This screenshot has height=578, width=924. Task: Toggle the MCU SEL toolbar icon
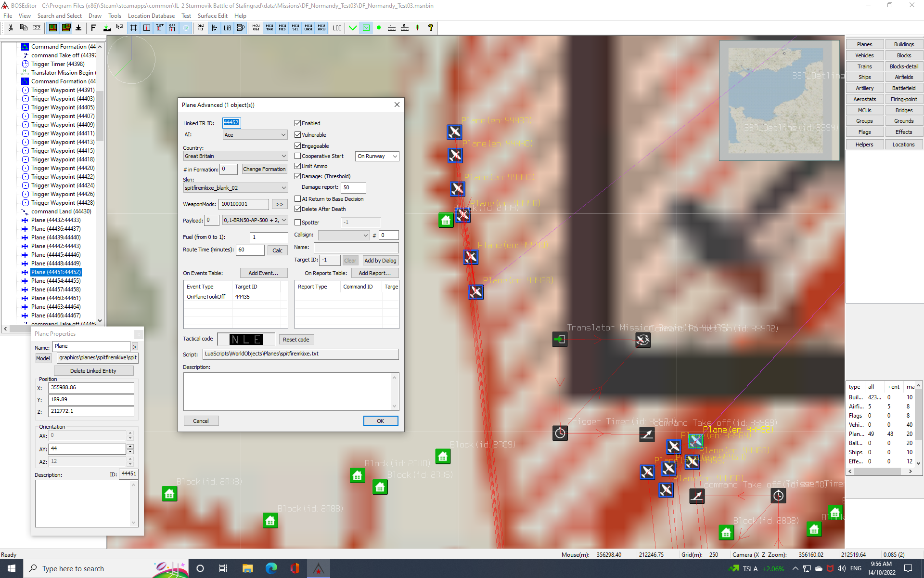(295, 28)
